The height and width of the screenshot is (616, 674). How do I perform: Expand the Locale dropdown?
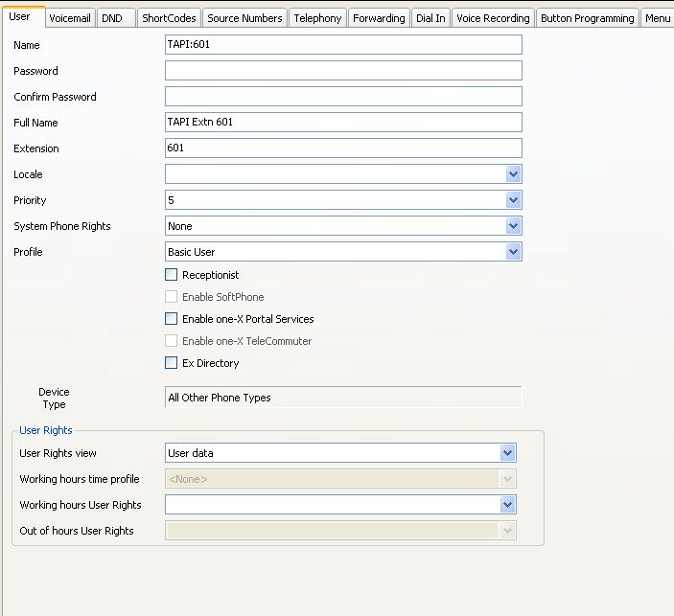point(514,174)
